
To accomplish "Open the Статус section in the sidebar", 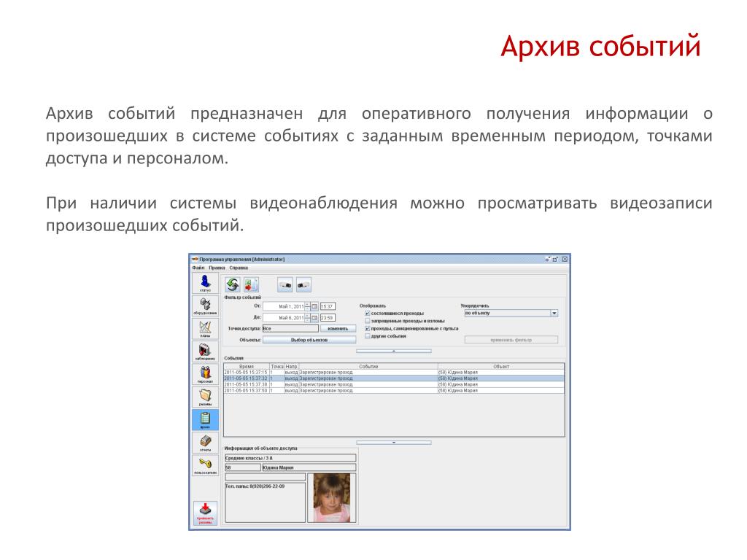I will tap(205, 284).
